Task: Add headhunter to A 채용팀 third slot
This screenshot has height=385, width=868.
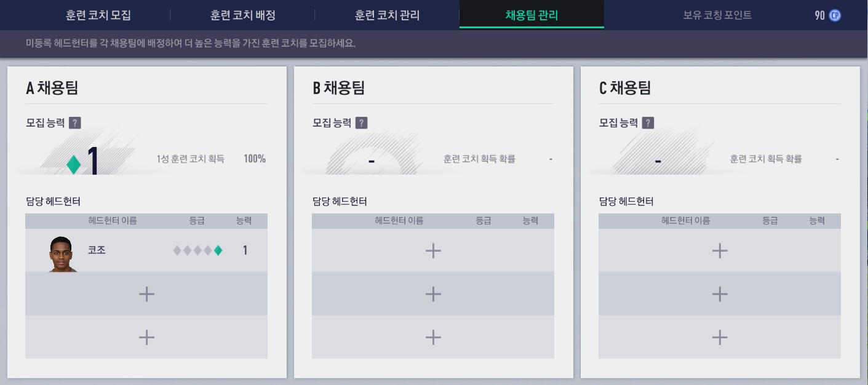Action: (146, 337)
